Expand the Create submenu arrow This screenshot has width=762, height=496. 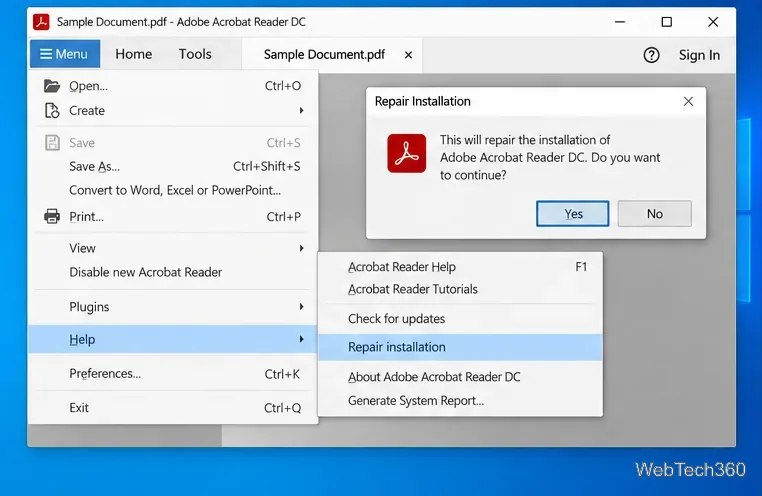coord(301,111)
